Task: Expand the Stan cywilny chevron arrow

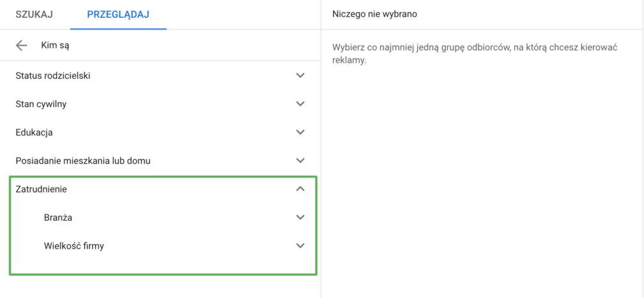Action: coord(301,104)
